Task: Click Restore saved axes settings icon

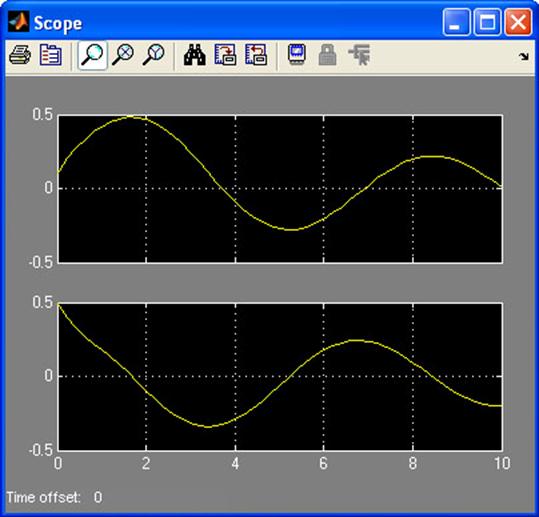Action: [x=256, y=55]
